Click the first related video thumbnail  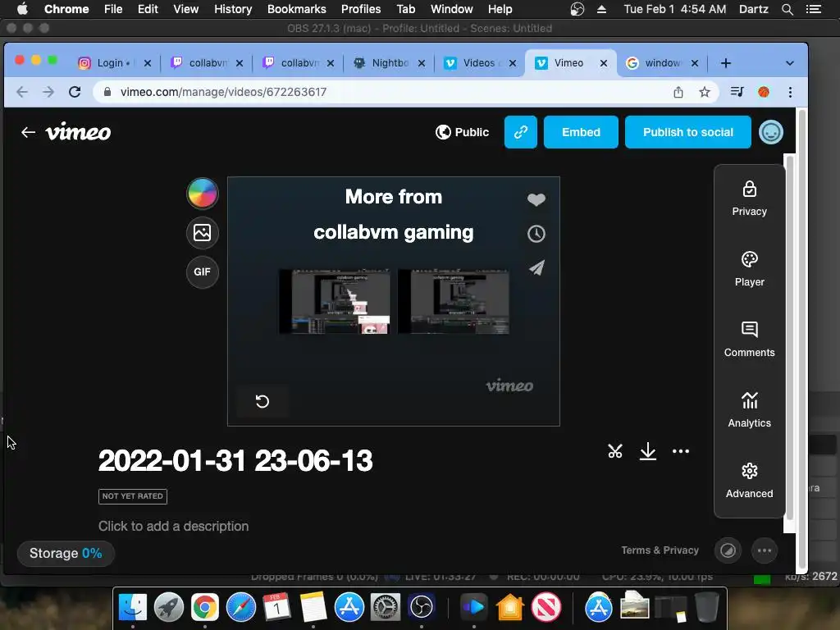pyautogui.click(x=335, y=302)
